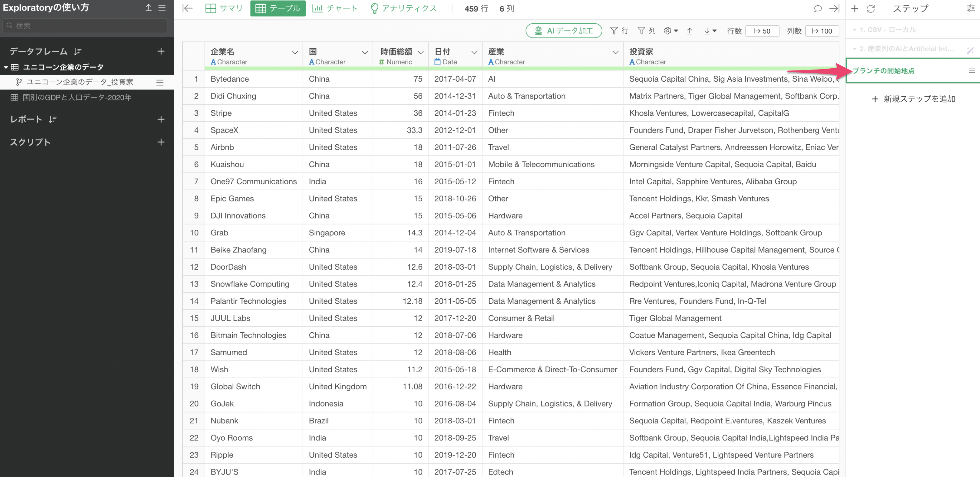Click the project export upload icon
This screenshot has height=477, width=980.
(x=149, y=7)
